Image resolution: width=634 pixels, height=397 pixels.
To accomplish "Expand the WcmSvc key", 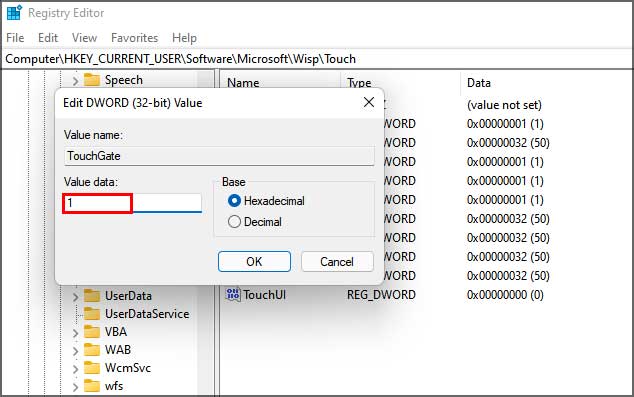I will (75, 368).
